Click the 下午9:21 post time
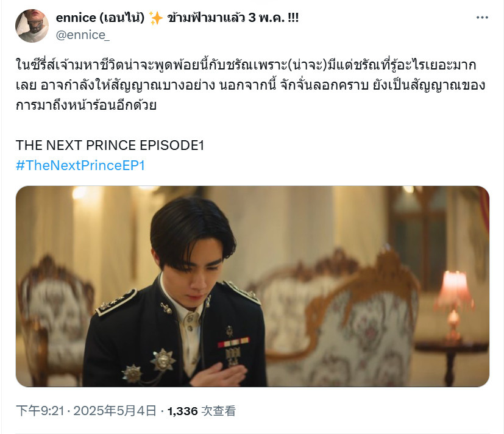 coord(40,411)
